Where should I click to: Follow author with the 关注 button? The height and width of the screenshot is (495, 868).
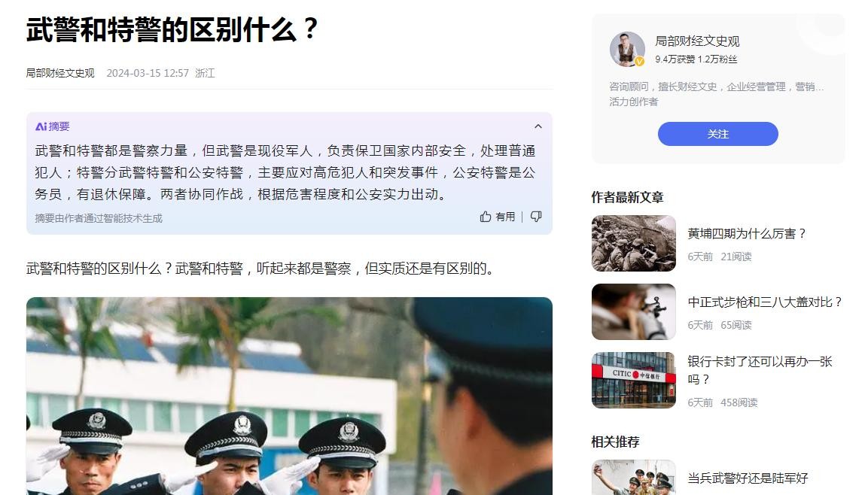[x=718, y=134]
